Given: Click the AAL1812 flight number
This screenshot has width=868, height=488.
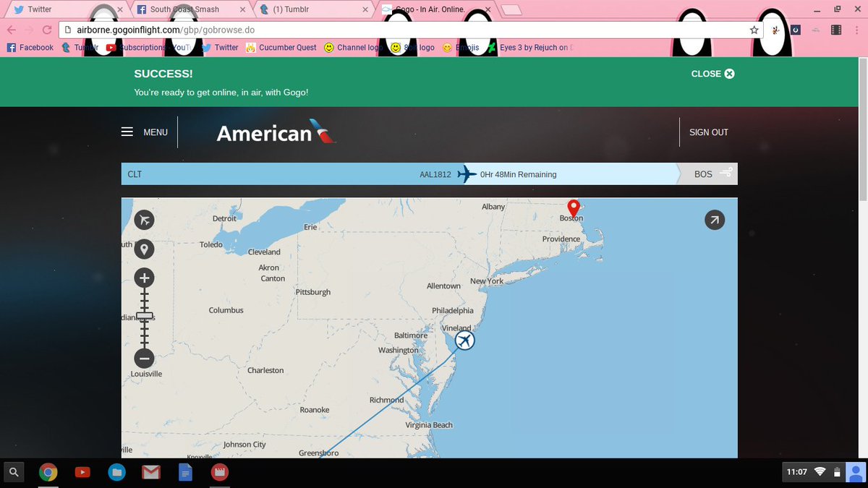Looking at the screenshot, I should click(435, 174).
